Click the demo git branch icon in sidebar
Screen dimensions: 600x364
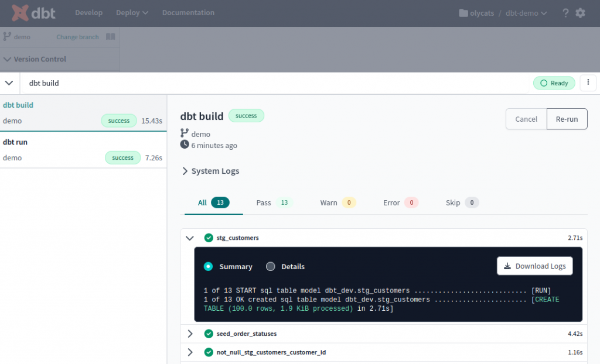[x=7, y=37]
